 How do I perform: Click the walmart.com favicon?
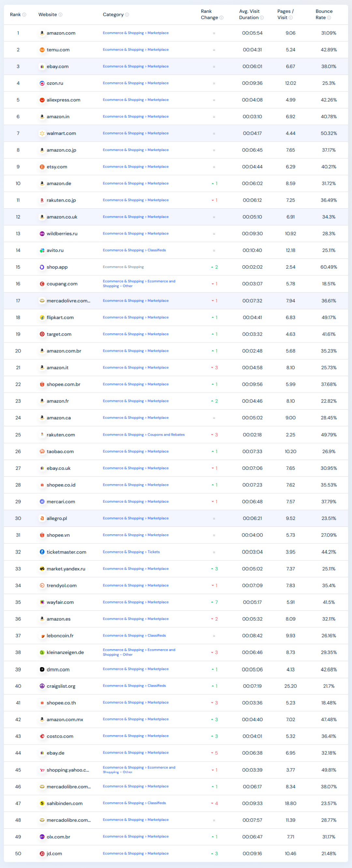coord(42,133)
